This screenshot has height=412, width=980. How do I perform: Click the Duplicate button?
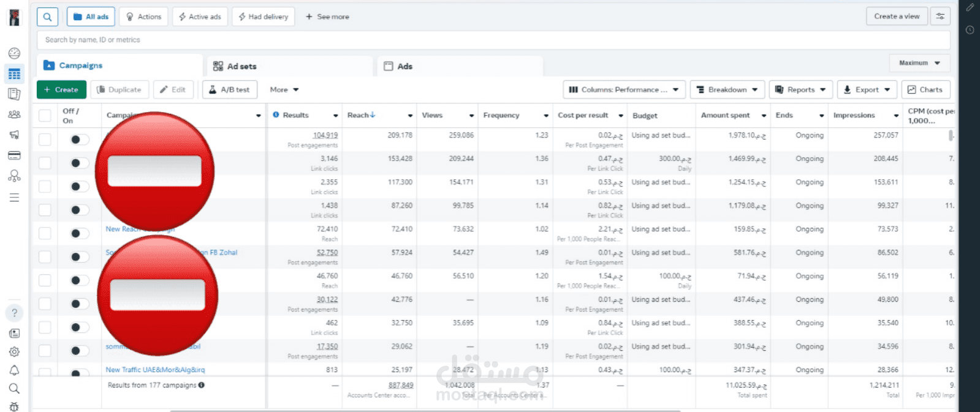coord(119,89)
